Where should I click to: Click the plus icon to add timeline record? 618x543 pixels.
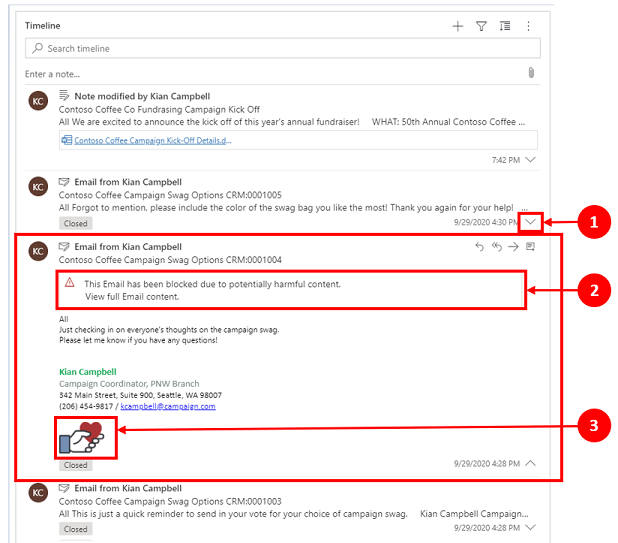458,26
